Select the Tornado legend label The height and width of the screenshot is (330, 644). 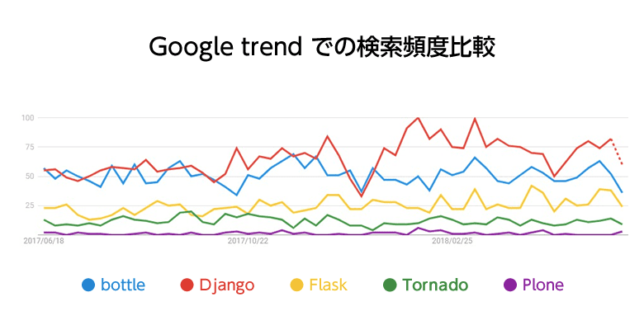pyautogui.click(x=435, y=285)
